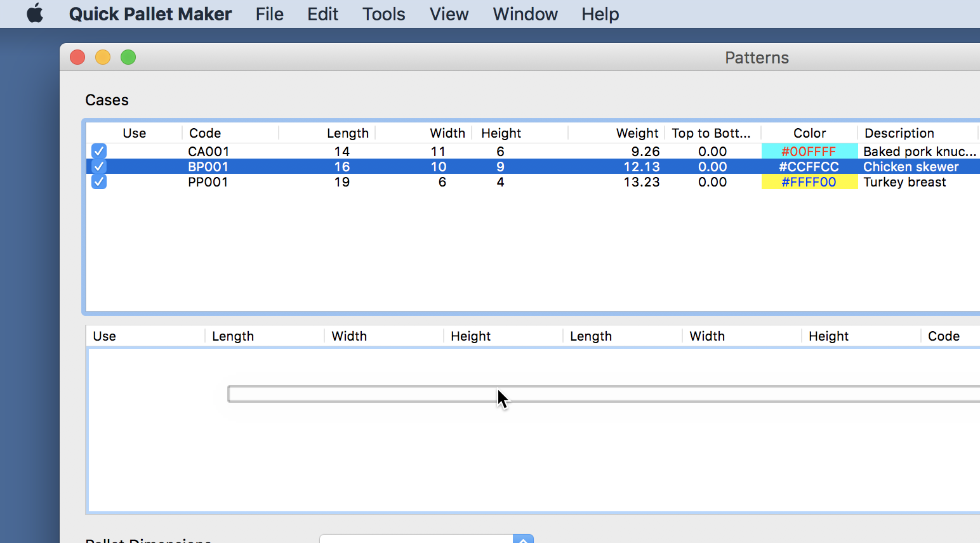This screenshot has width=980, height=543.
Task: Open the File menu
Action: (x=270, y=14)
